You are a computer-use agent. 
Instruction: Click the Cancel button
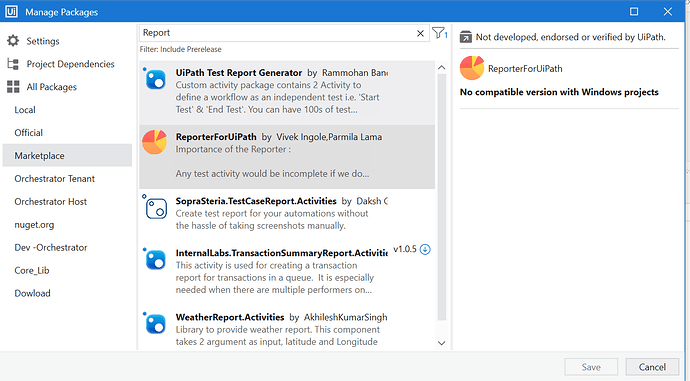click(652, 367)
